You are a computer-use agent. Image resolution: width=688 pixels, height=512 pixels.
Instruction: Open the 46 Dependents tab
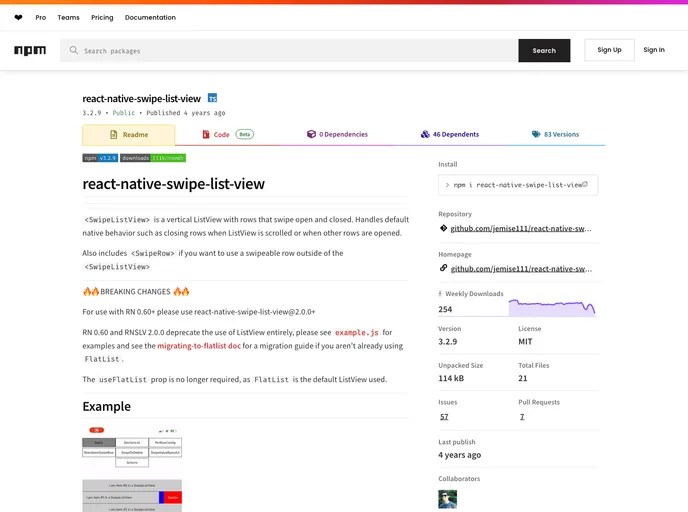pos(450,134)
